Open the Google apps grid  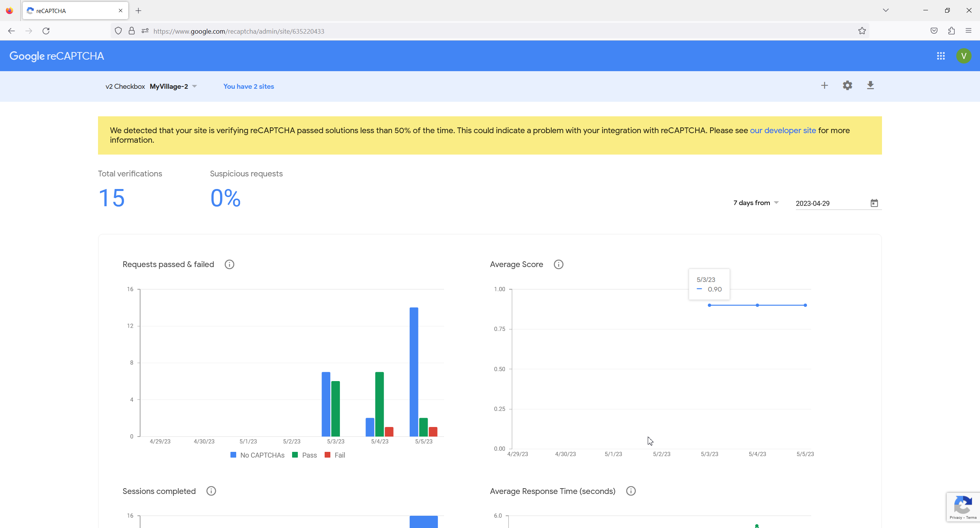tap(941, 56)
